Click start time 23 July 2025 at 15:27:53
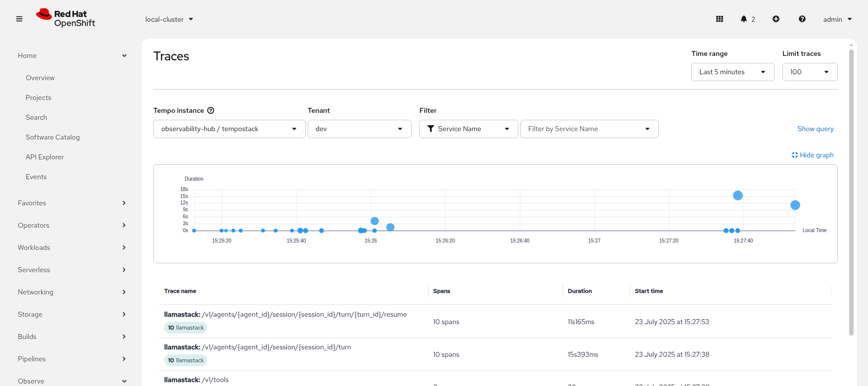The width and height of the screenshot is (868, 386). [672, 322]
